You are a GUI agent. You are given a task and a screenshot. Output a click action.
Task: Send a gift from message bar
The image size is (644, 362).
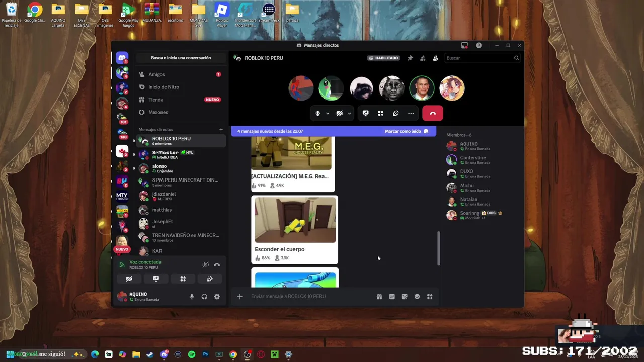[x=379, y=297]
